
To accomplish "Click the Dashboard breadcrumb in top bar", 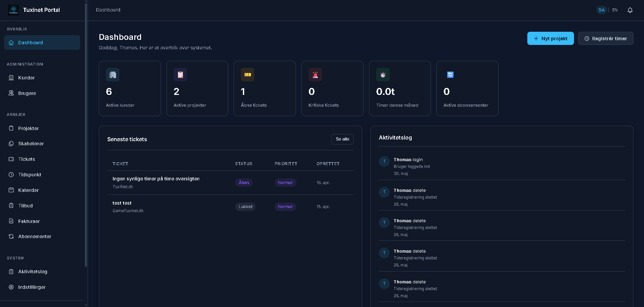I will 108,10.
